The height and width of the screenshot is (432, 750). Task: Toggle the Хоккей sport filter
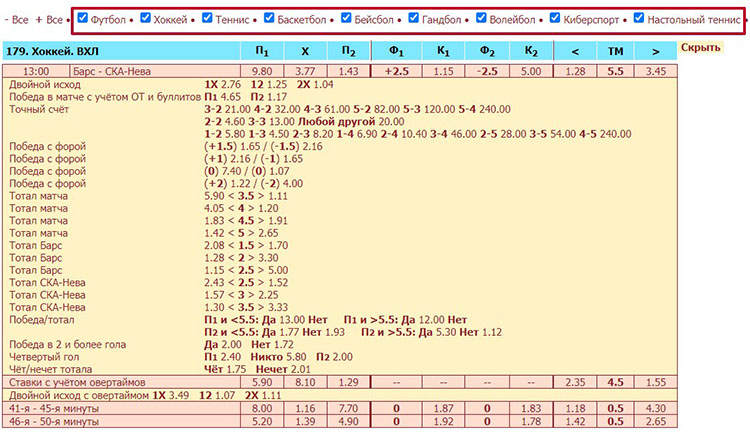tap(146, 18)
